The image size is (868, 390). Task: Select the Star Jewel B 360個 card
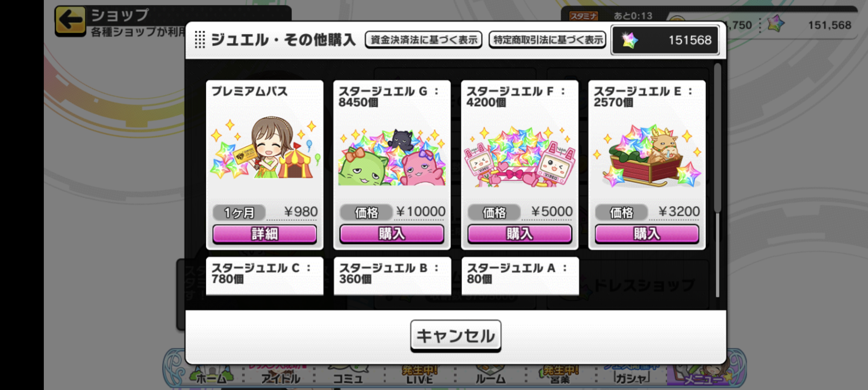(392, 276)
